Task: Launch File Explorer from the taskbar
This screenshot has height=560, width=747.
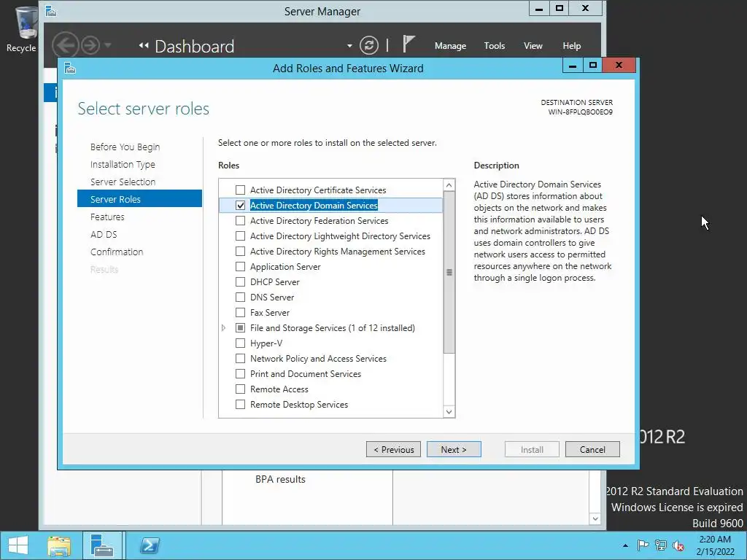Action: [59, 545]
